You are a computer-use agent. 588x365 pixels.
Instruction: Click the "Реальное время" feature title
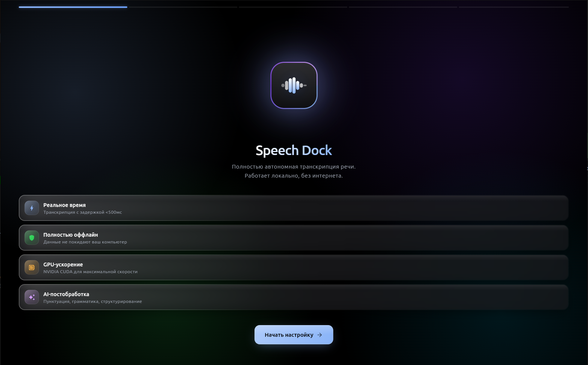[64, 205]
